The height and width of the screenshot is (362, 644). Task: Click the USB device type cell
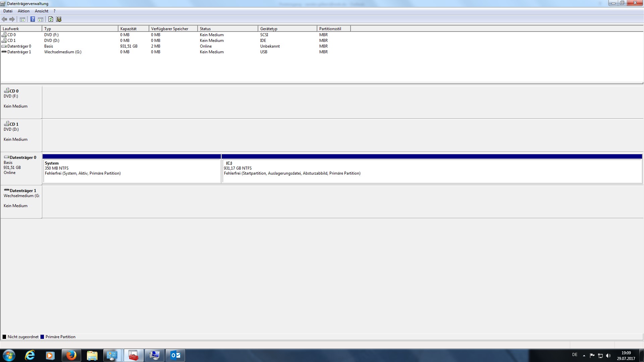pos(264,52)
